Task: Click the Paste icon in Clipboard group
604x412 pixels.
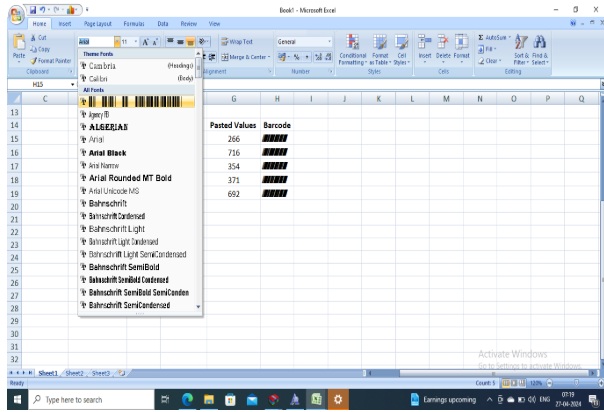Action: [18, 46]
